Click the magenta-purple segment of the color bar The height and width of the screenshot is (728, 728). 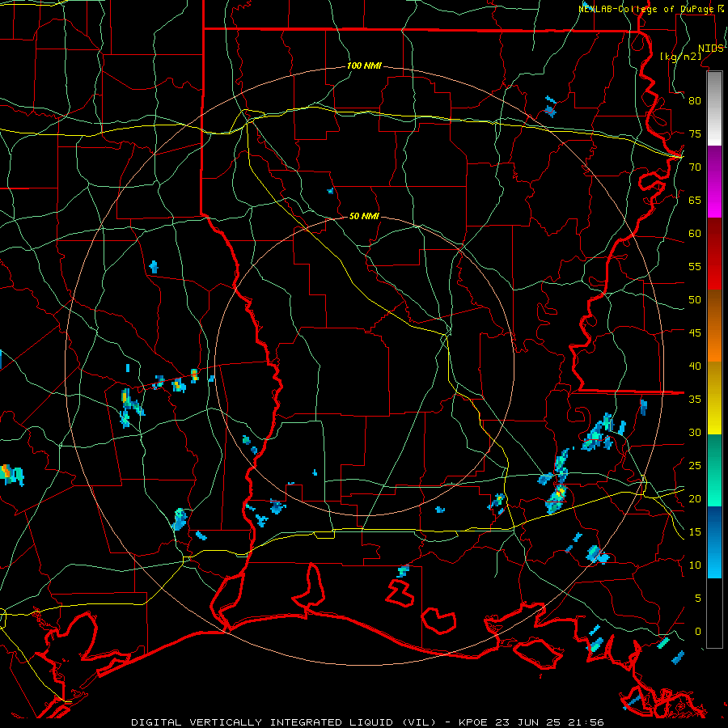pos(714,182)
